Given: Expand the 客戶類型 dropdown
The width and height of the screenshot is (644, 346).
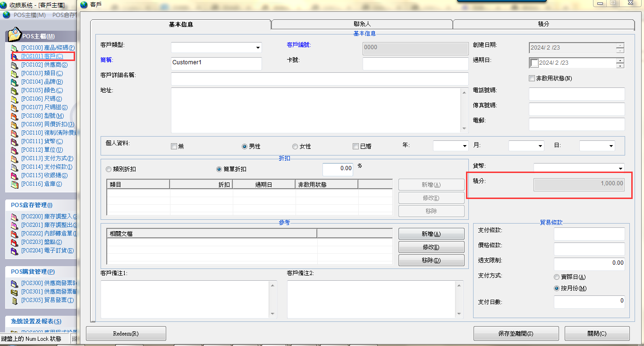Looking at the screenshot, I should (x=258, y=47).
